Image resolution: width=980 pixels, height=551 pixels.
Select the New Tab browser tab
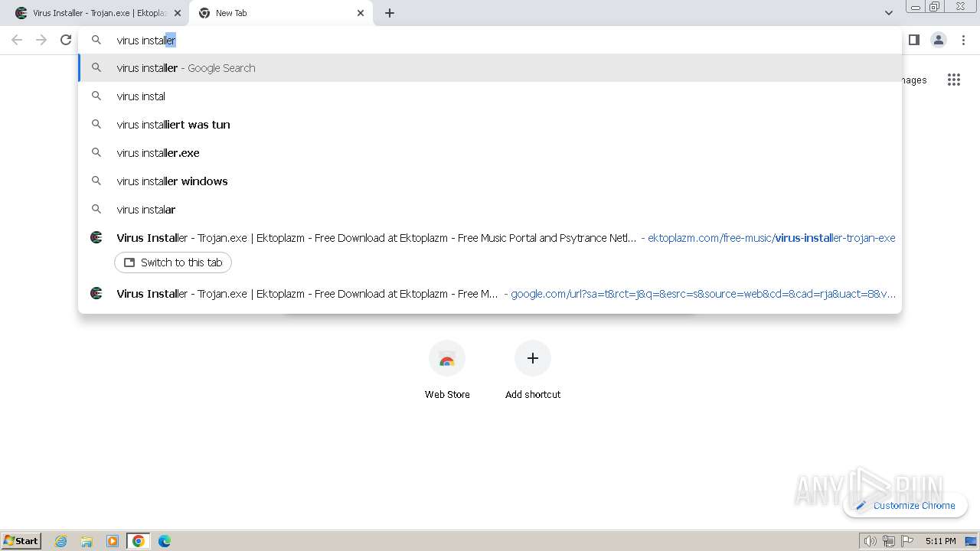pos(281,13)
